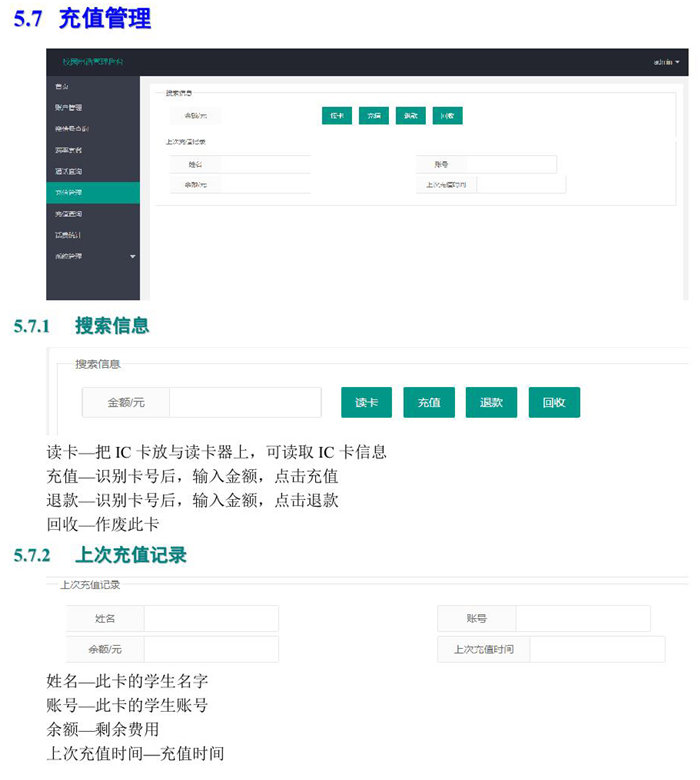The image size is (700, 780).
Task: Click the highlighted 充值管理 sidebar item
Action: [x=68, y=193]
